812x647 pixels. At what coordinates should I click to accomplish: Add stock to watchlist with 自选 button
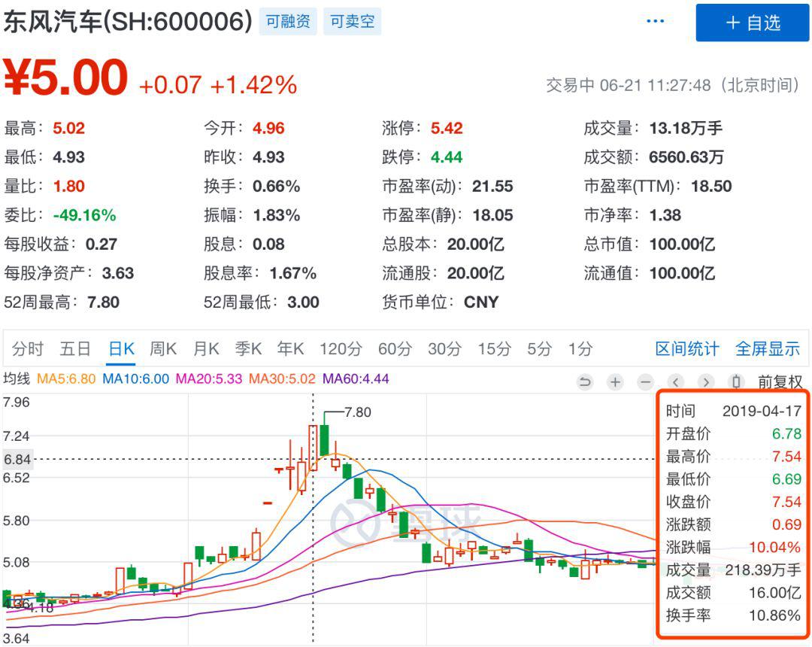tap(753, 23)
